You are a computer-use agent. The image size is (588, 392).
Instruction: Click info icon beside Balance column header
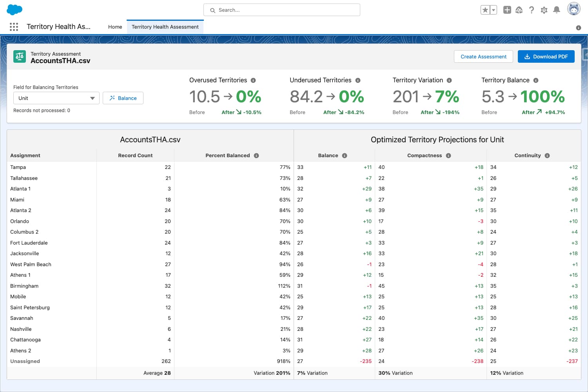(x=345, y=156)
